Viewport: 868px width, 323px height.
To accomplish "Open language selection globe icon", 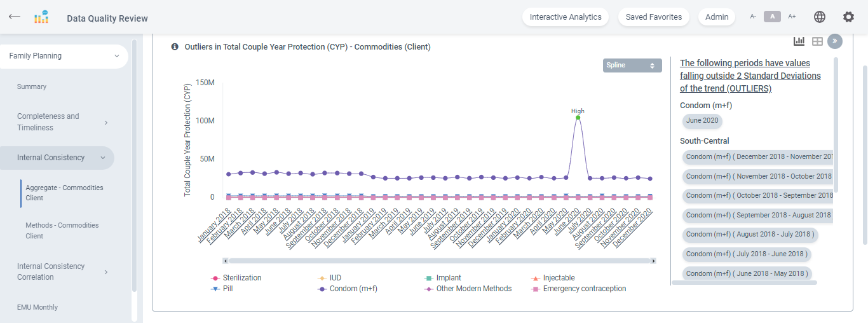I will (820, 17).
